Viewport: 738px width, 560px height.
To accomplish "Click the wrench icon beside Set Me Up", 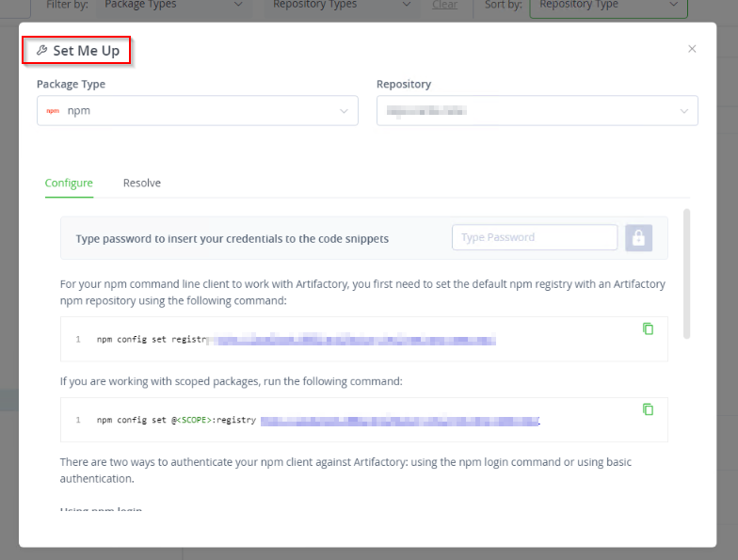I will tap(41, 51).
